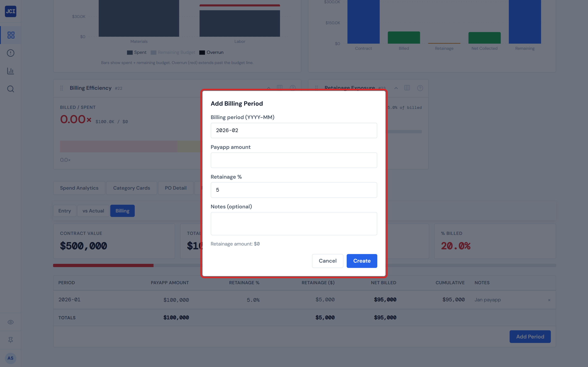Grab the drag handle on Retainage Exposure panel
Screen dimensions: 588x367
tap(316, 88)
